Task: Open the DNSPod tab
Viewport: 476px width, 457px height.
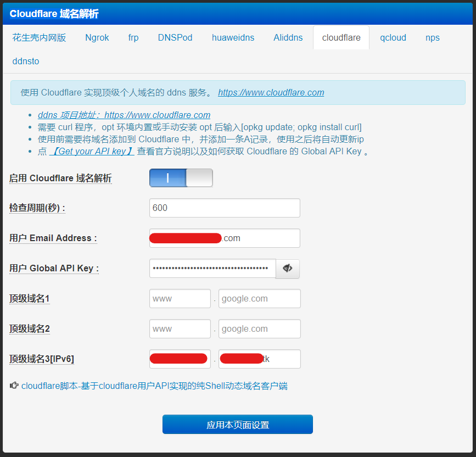Action: 175,38
